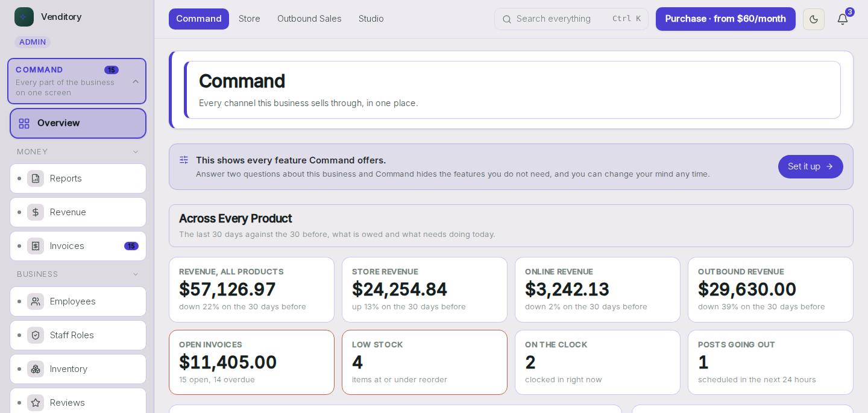Open notifications bell icon

tap(843, 19)
